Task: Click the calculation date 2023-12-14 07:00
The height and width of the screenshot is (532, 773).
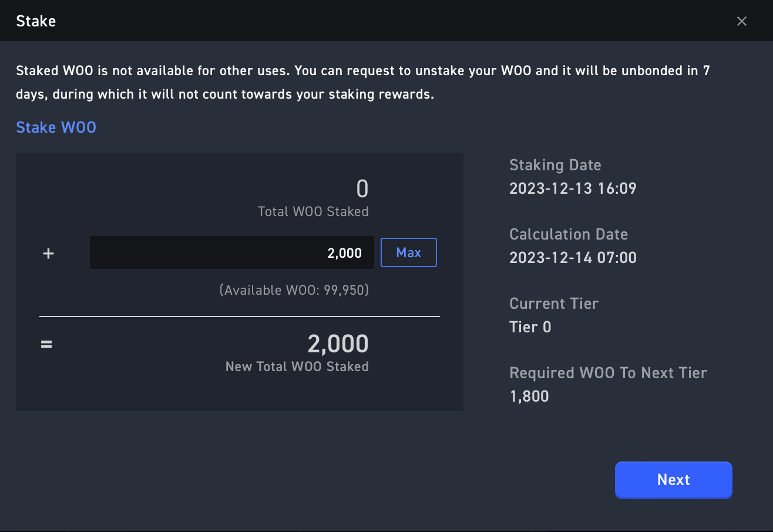Action: (573, 258)
